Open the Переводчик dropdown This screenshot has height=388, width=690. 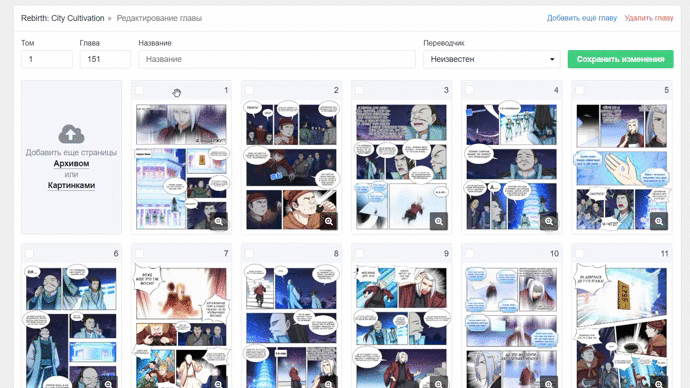point(492,59)
